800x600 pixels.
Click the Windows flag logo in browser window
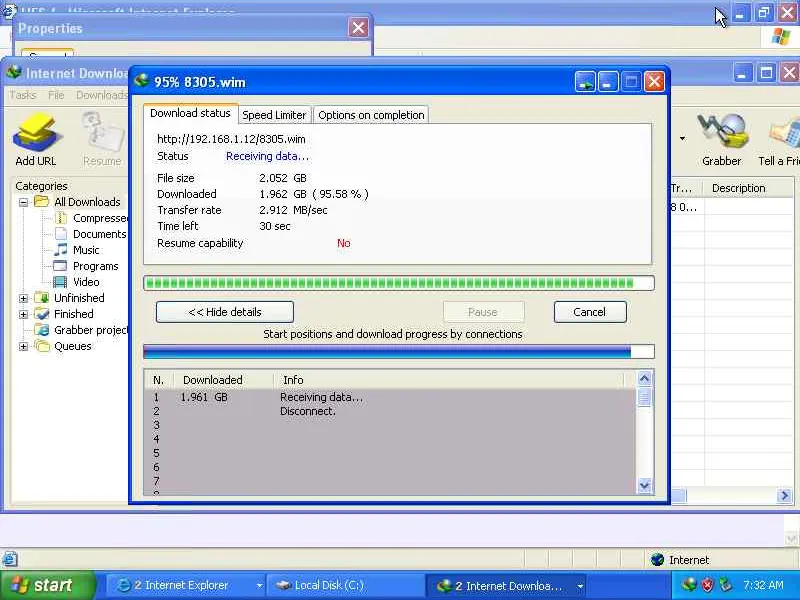pos(781,37)
